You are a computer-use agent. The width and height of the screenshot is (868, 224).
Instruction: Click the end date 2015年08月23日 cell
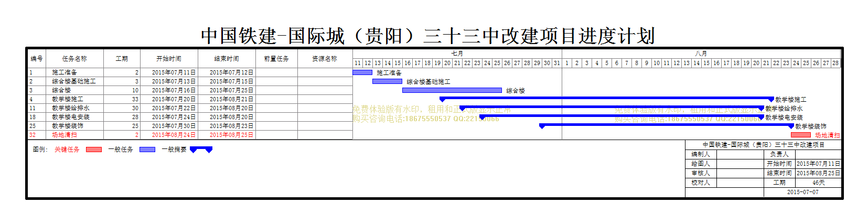[227, 126]
